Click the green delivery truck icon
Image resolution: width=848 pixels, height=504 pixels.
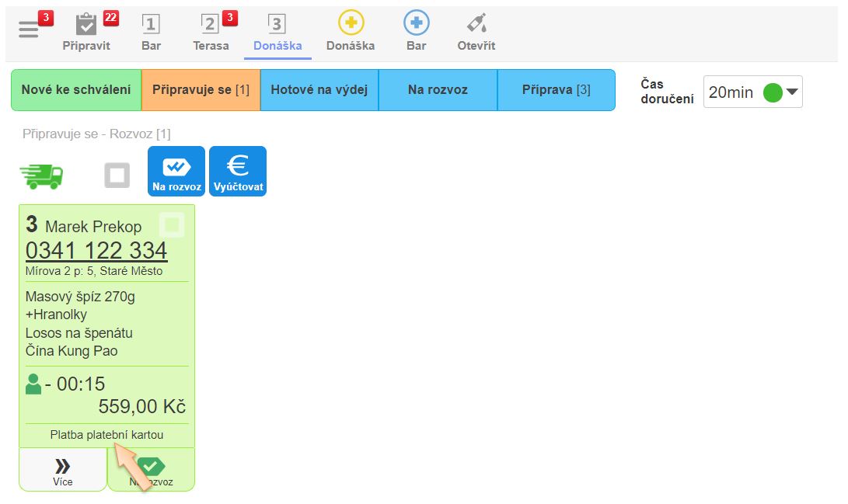point(41,176)
